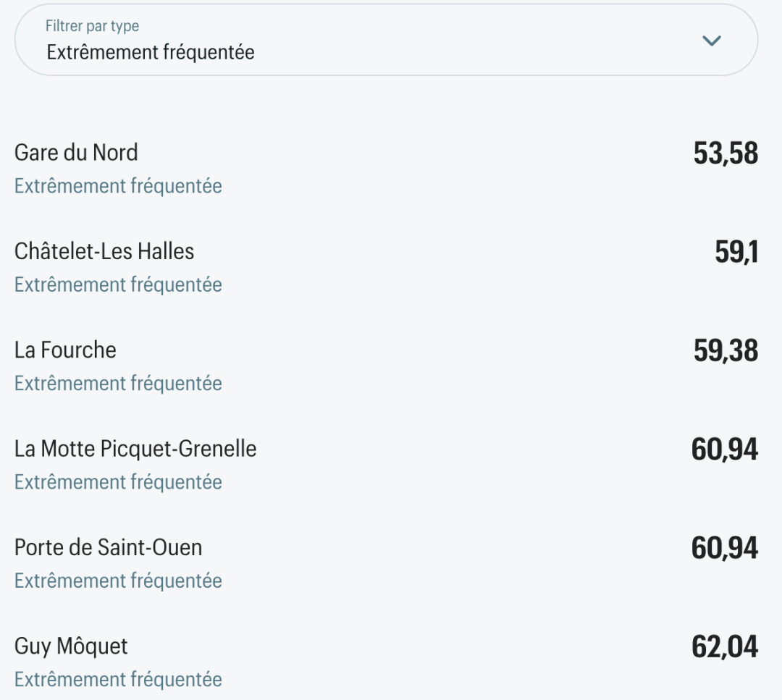Open the "Filtrer par type" dropdown
782x700 pixels.
tap(386, 40)
